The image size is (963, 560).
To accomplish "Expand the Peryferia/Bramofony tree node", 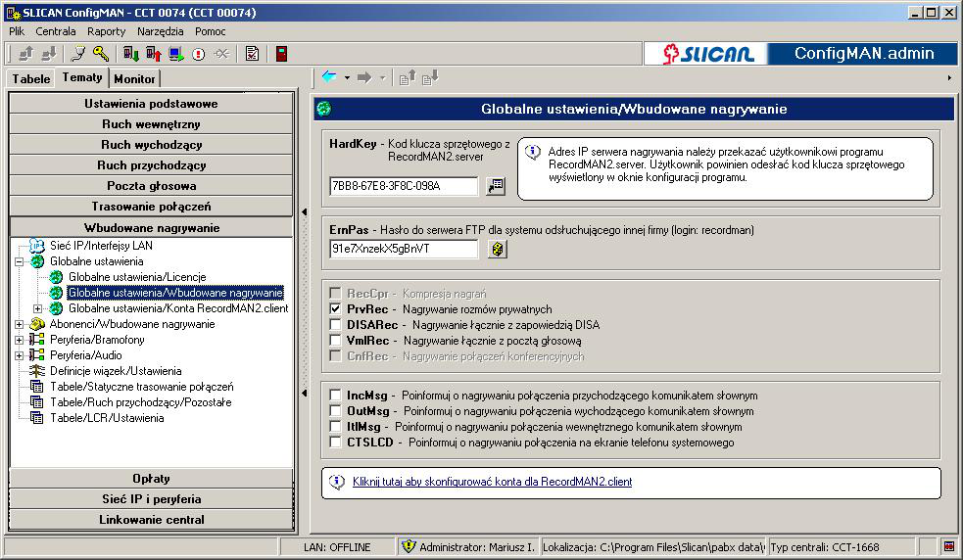I will (19, 340).
